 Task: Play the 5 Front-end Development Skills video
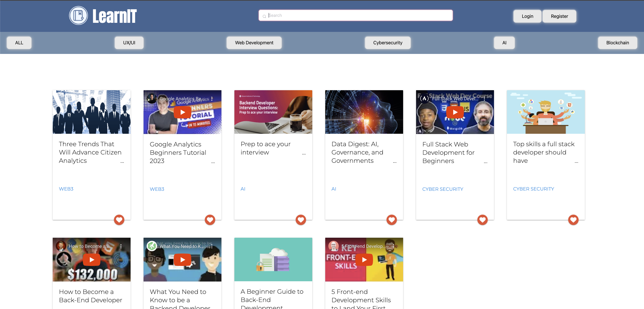364,260
